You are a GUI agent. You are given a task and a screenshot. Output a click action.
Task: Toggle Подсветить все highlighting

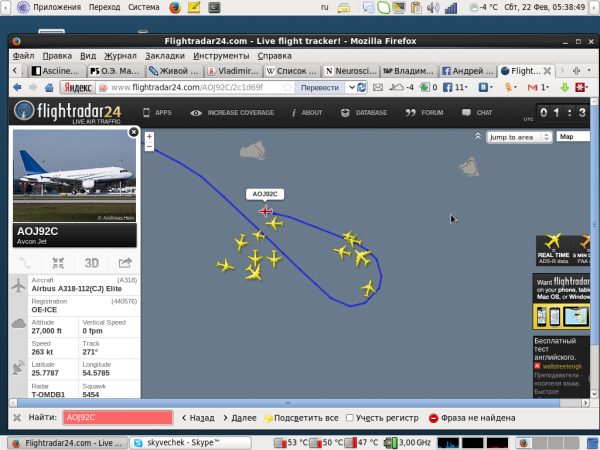coord(301,418)
